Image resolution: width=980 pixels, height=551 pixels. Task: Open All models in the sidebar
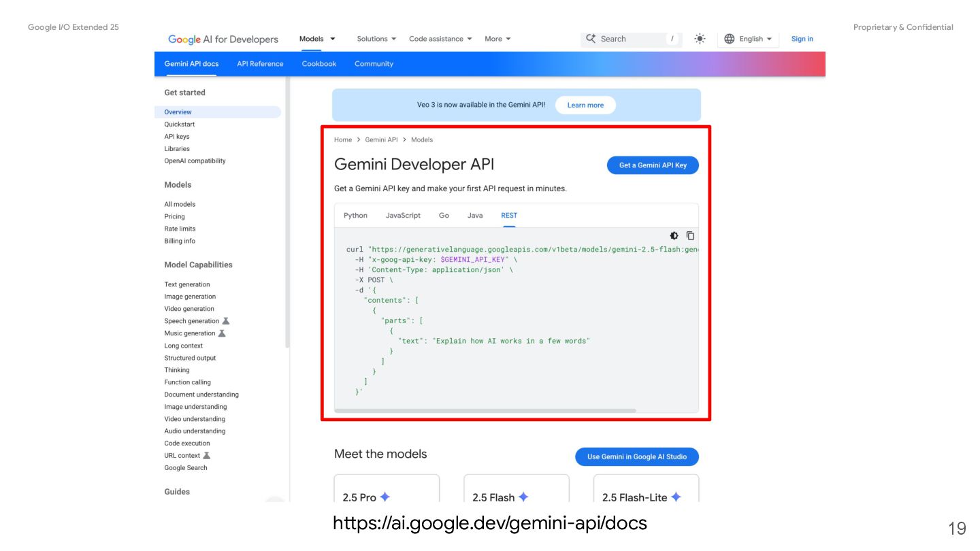coord(180,205)
